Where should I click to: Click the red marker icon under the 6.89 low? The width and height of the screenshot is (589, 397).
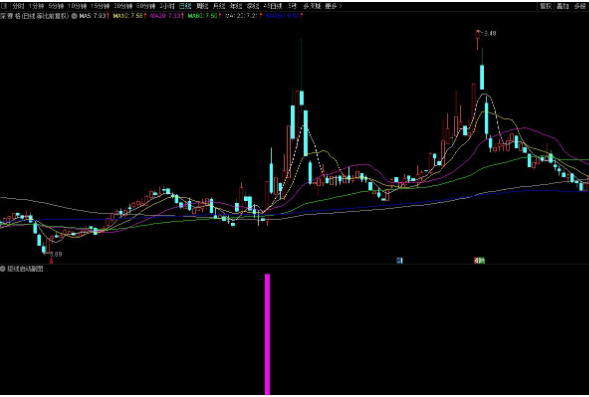[x=51, y=261]
